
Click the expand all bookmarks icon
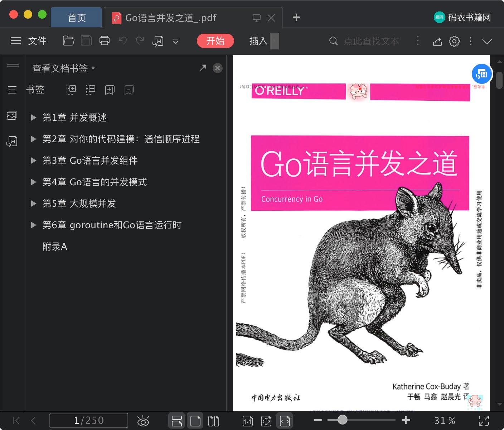(71, 90)
